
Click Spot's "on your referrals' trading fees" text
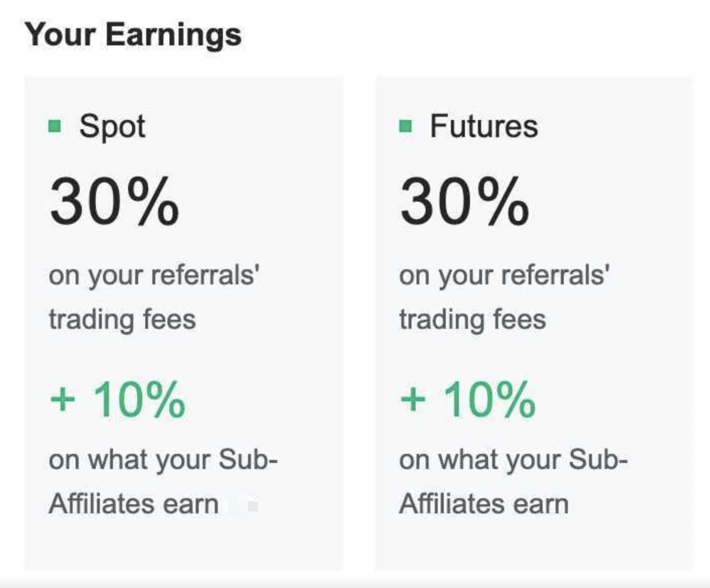pos(153,297)
